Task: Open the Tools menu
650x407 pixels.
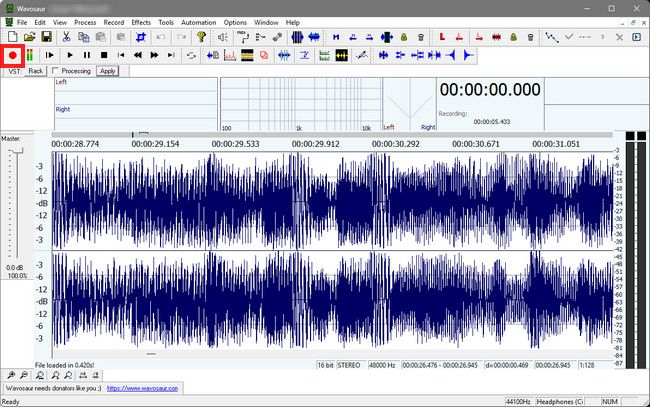Action: tap(166, 22)
